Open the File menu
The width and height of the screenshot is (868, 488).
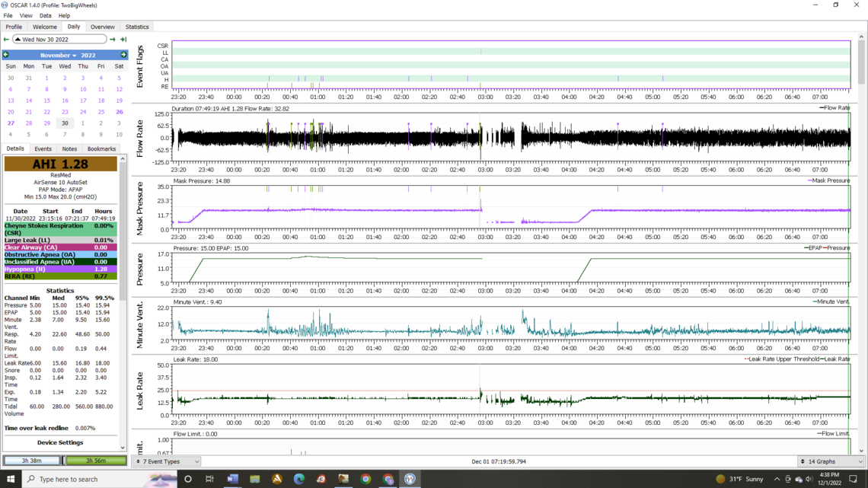tap(8, 15)
